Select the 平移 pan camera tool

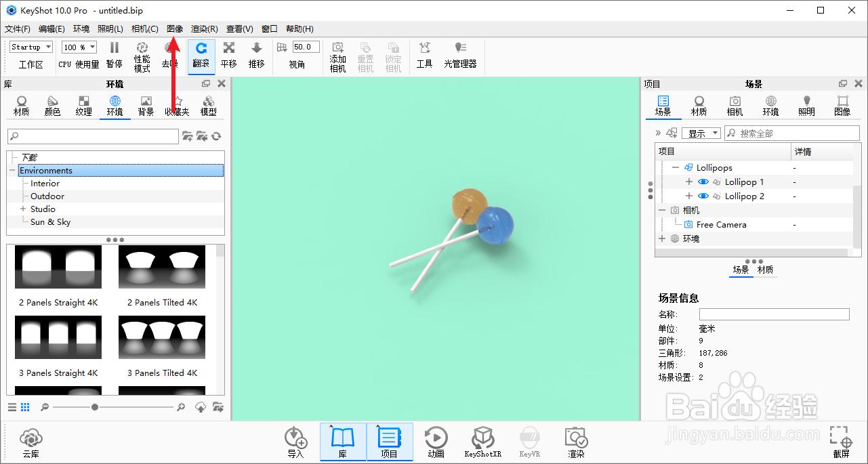229,56
